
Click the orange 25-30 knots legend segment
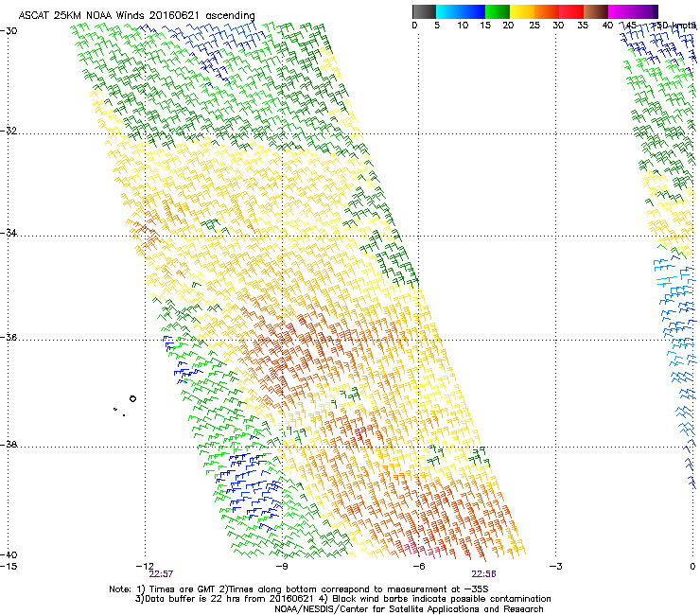[547, 11]
